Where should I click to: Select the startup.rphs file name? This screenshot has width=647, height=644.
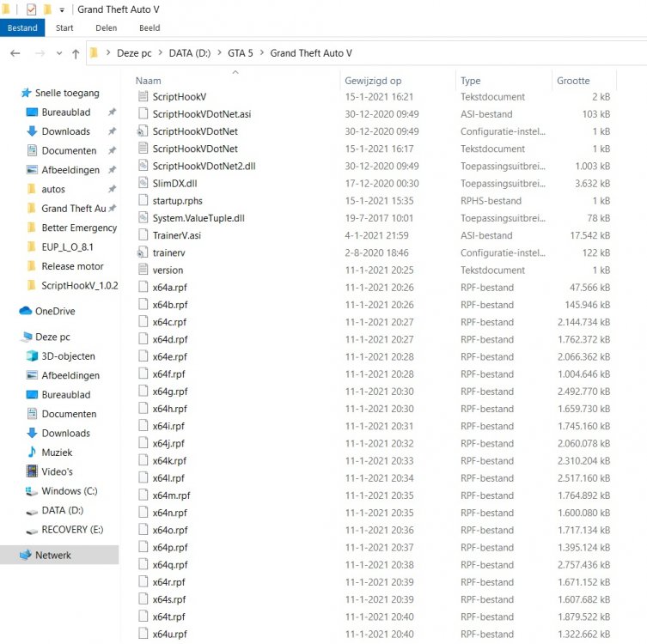(x=177, y=201)
